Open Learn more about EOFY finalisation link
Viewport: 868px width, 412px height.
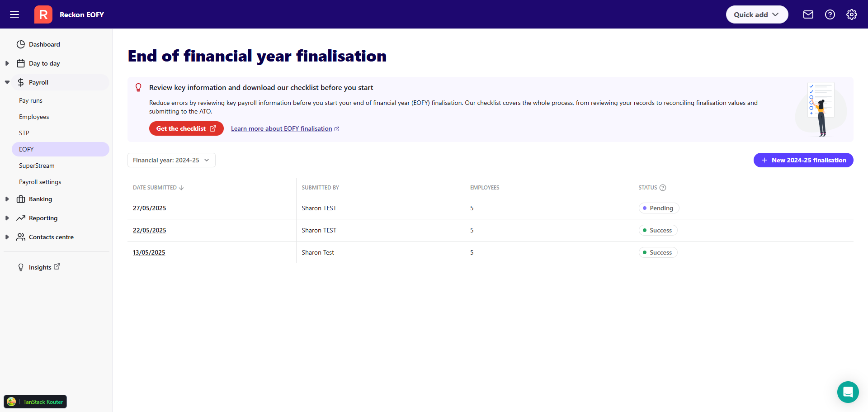tap(285, 129)
